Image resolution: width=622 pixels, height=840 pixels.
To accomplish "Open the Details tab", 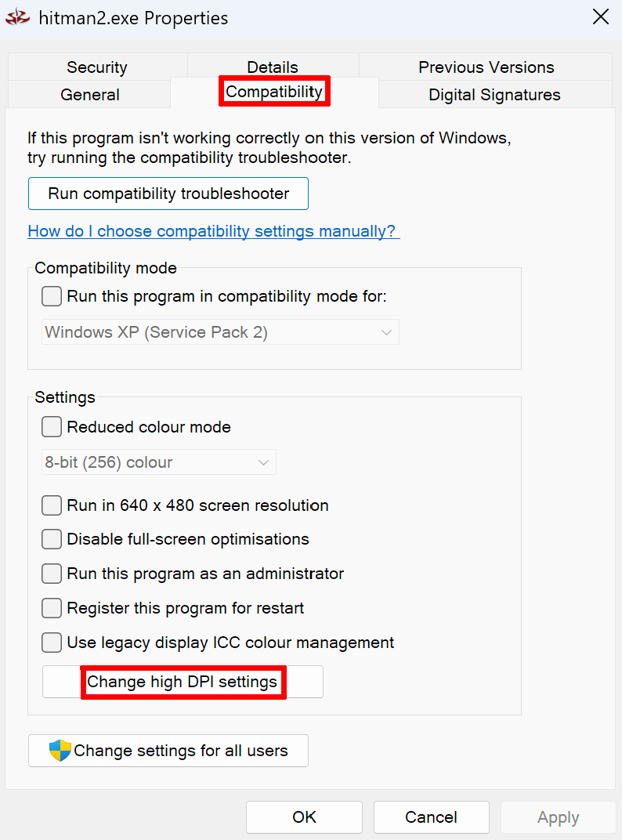I will point(272,67).
